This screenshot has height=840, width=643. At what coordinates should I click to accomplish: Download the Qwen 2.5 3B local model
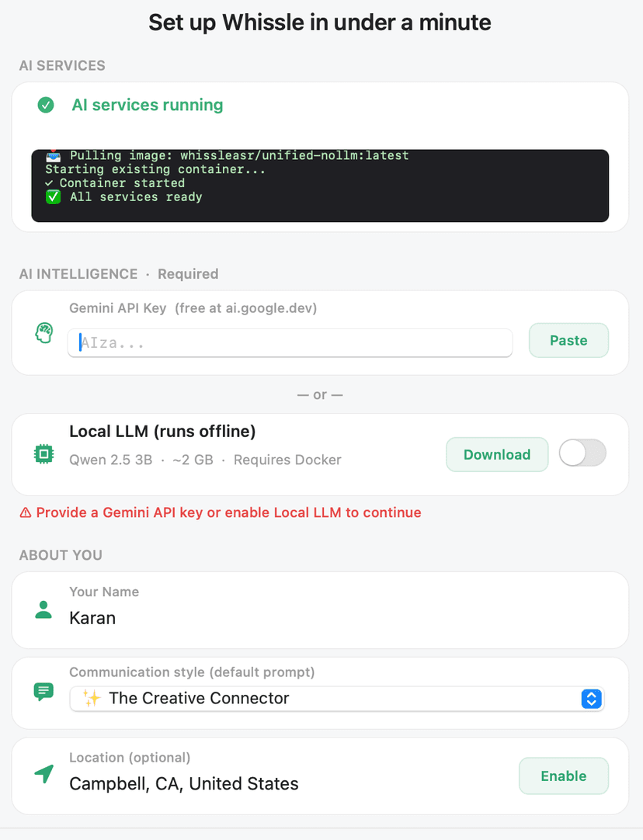click(x=497, y=455)
